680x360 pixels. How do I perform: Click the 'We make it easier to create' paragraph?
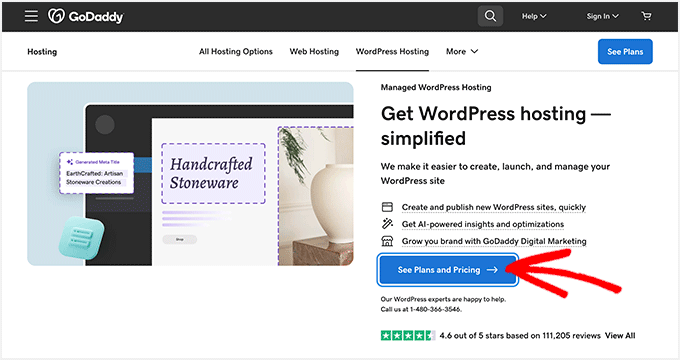point(495,173)
